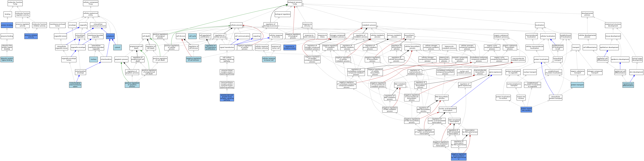
Task: Select 'platelet-derived growth factor receptor signaling pathway' node
Action: pyautogui.click(x=227, y=98)
